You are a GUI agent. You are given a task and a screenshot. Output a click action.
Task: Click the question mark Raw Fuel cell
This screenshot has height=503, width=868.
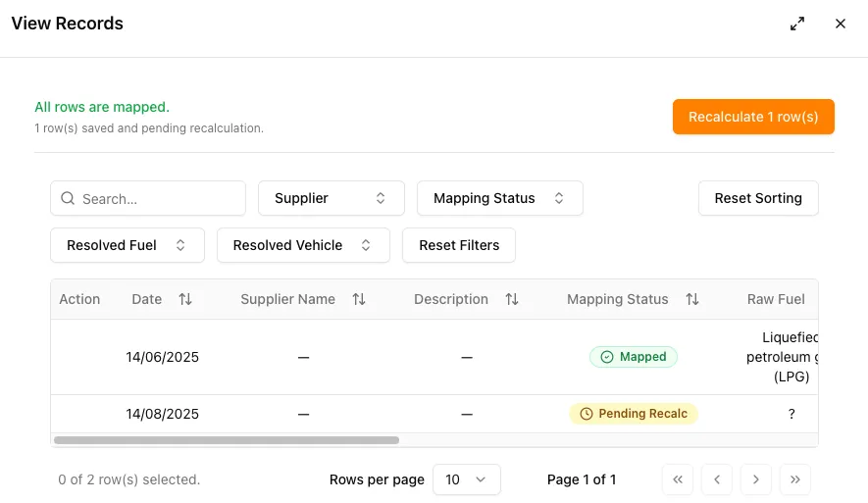791,414
